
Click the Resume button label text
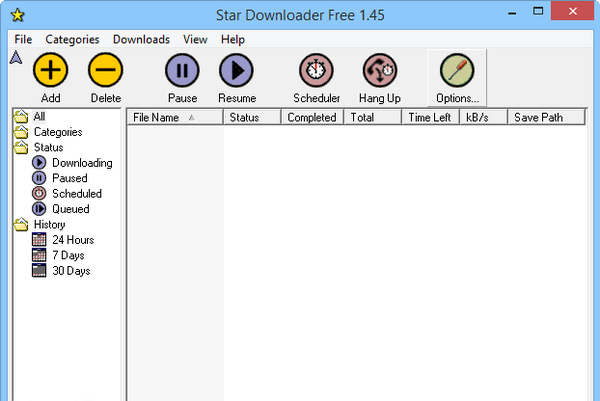[237, 98]
